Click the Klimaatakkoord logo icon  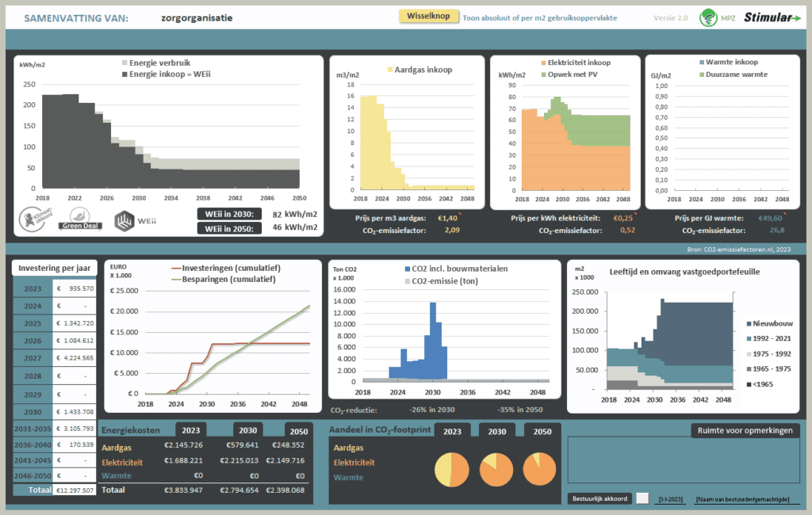point(35,219)
